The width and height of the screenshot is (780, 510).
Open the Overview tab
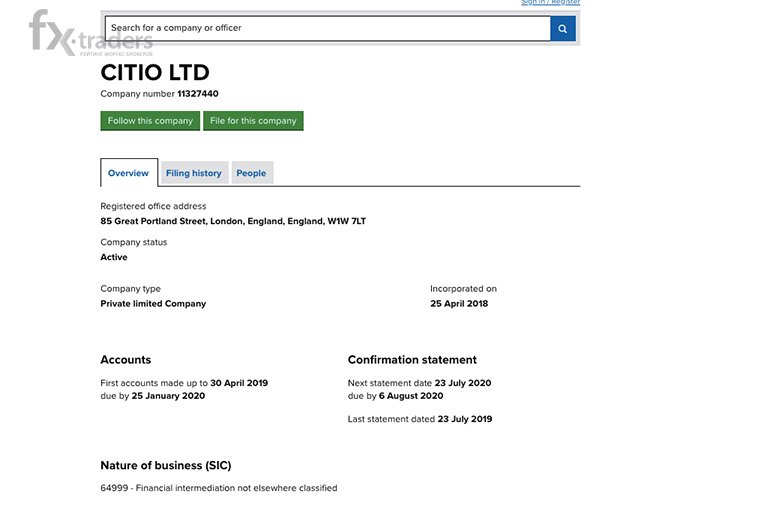(128, 173)
